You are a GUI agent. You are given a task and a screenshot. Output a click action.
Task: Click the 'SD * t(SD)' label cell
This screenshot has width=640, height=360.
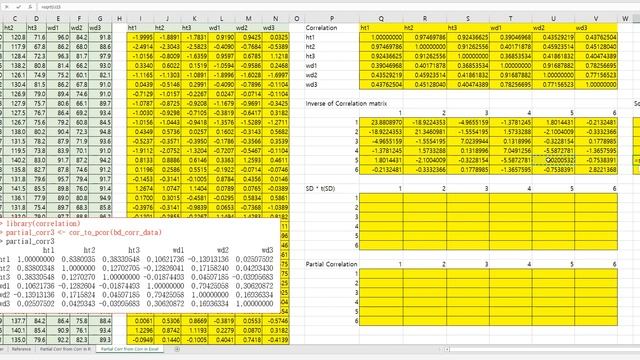coord(320,189)
